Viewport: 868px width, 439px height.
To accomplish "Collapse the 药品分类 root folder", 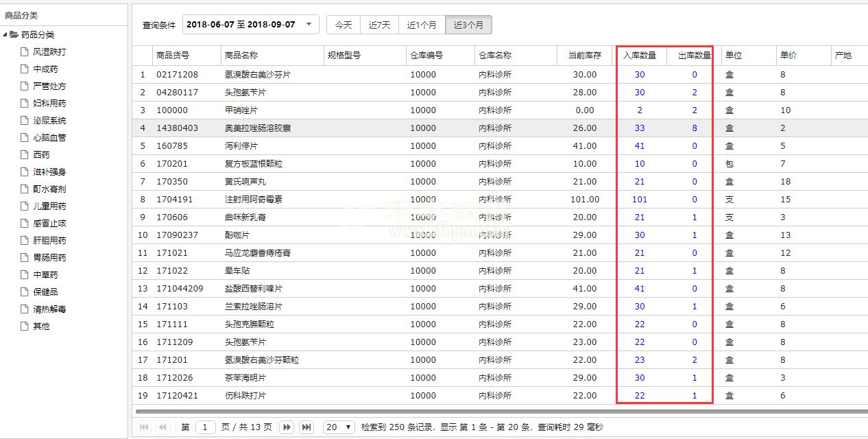I will (x=5, y=35).
